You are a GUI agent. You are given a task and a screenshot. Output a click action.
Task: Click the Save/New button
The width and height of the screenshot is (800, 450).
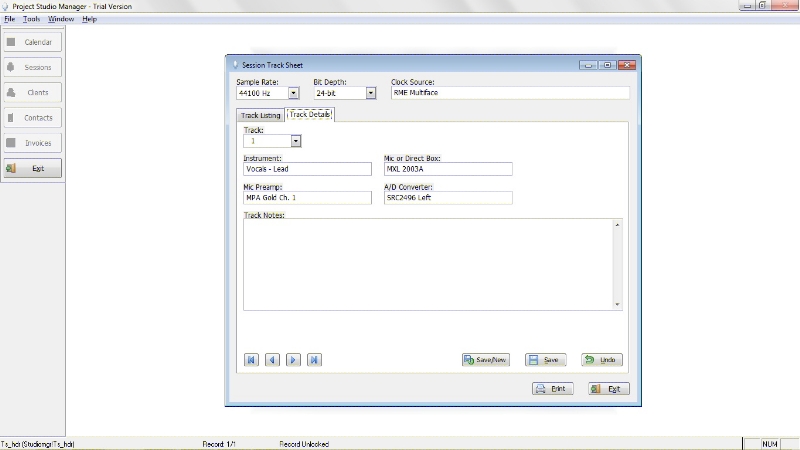[487, 360]
